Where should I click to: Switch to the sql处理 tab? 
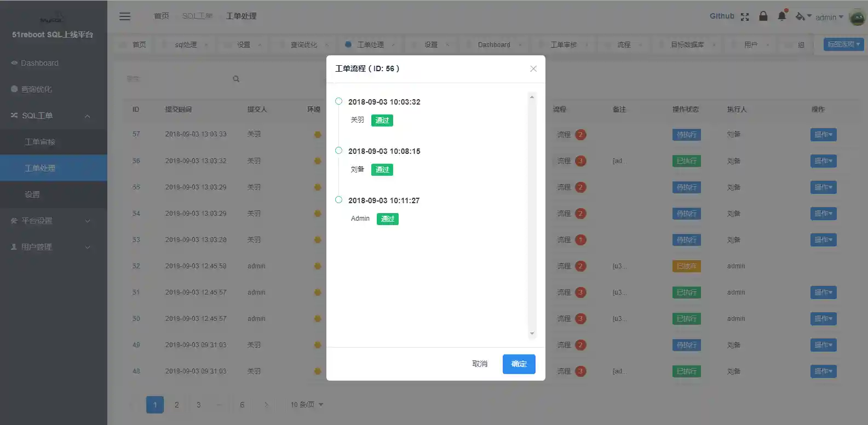[x=186, y=45]
